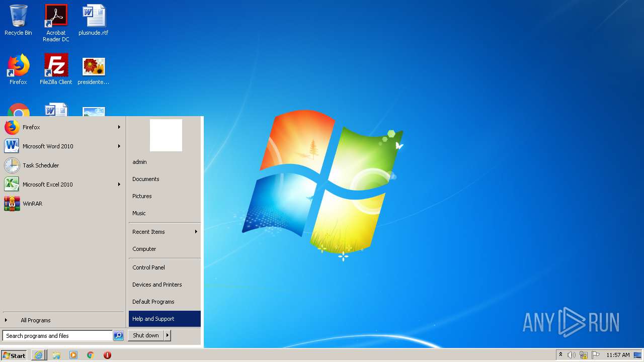644x362 pixels.
Task: Open Devices and Printers
Action: point(165,285)
